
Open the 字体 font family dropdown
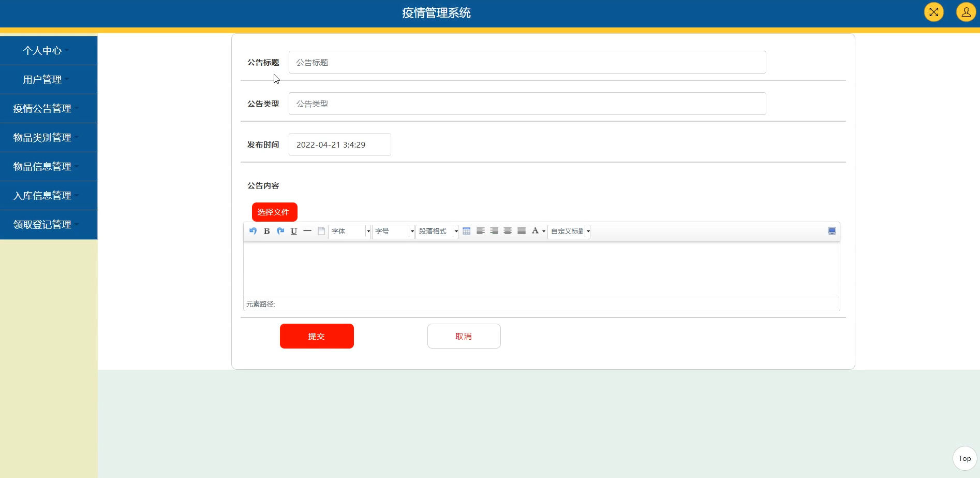coord(349,231)
